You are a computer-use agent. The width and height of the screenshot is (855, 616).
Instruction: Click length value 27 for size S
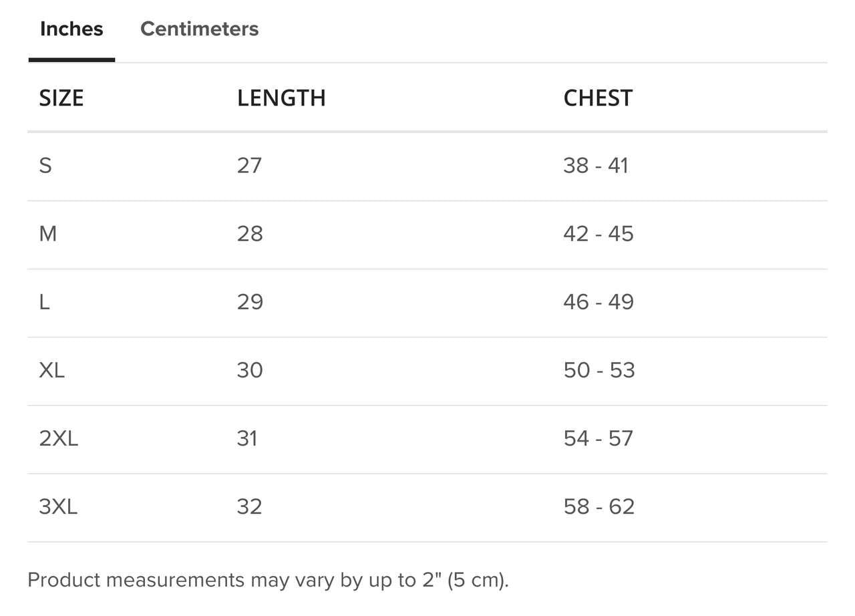250,165
